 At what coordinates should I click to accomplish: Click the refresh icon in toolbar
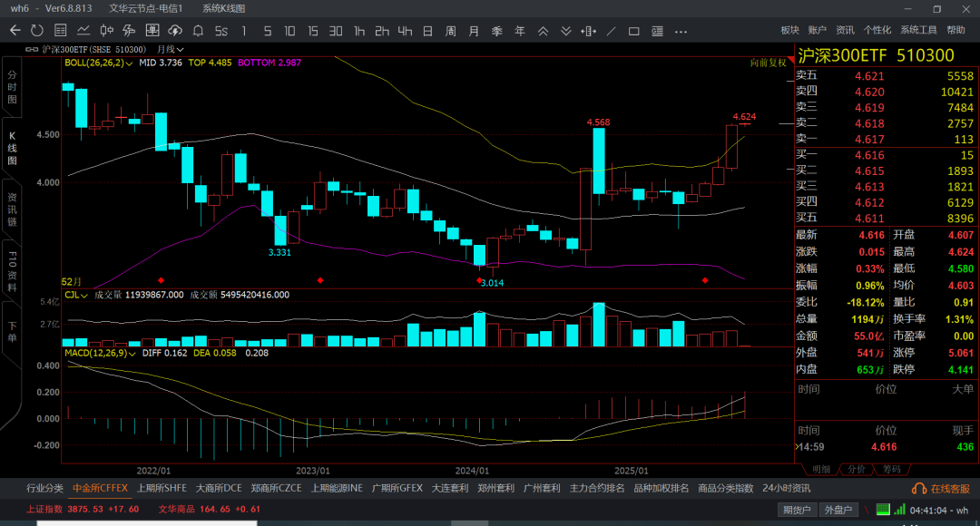pyautogui.click(x=37, y=31)
